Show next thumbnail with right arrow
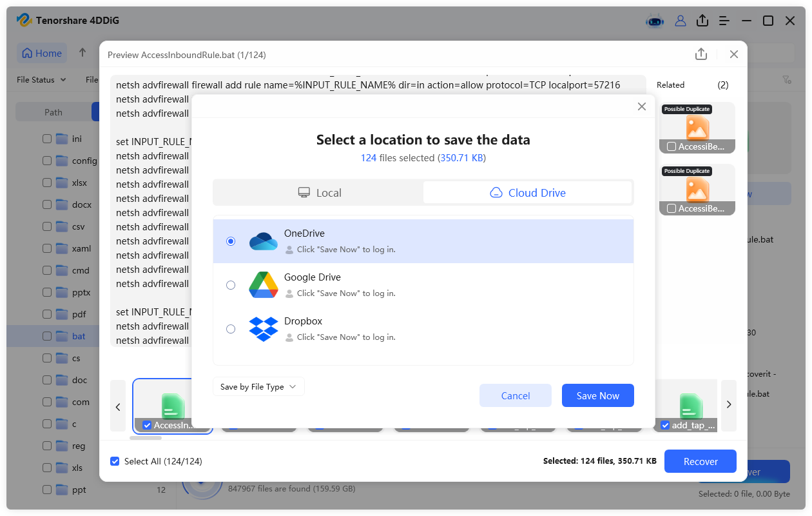The height and width of the screenshot is (516, 812). [729, 405]
